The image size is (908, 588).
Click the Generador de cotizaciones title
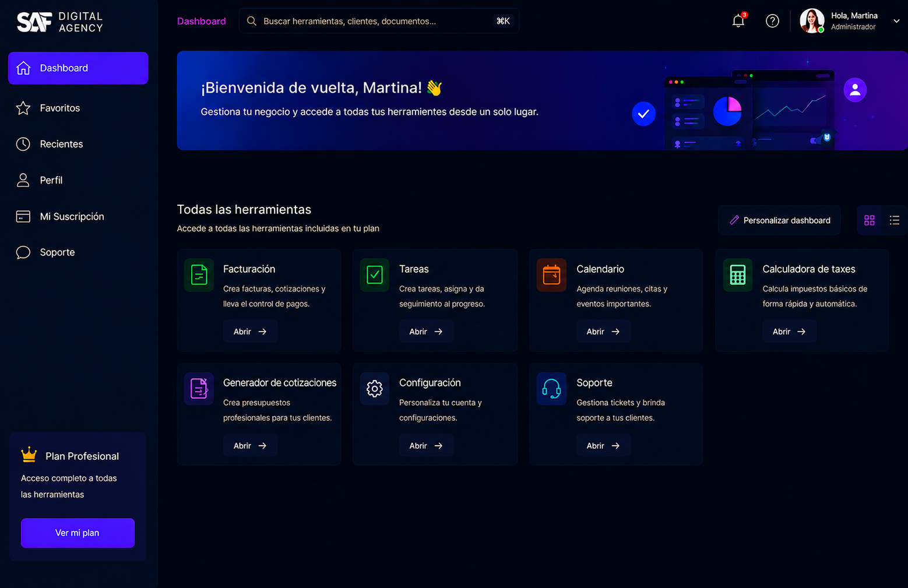[280, 383]
